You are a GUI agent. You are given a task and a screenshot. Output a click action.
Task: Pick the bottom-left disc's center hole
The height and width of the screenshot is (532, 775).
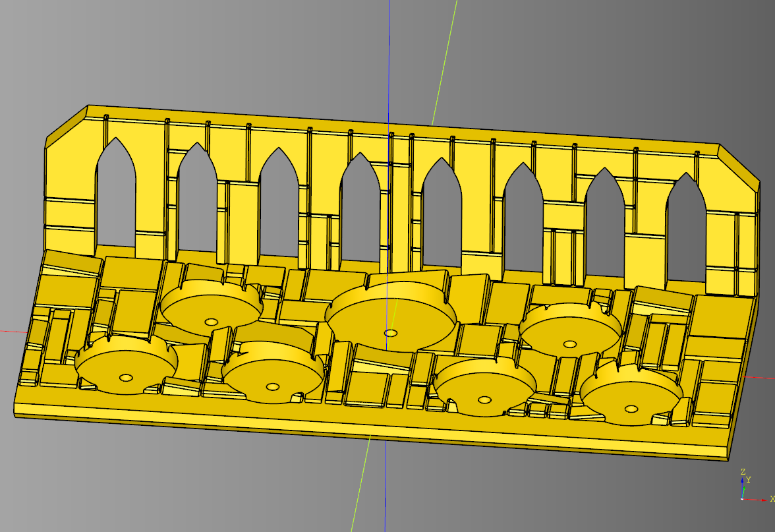(x=126, y=378)
